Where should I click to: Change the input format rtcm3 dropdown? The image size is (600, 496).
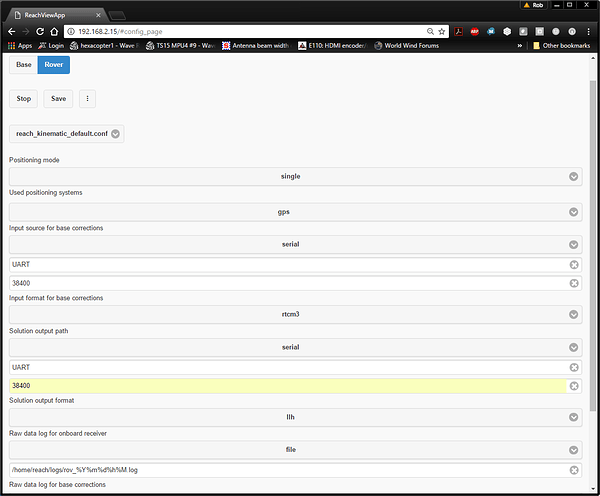tap(295, 314)
